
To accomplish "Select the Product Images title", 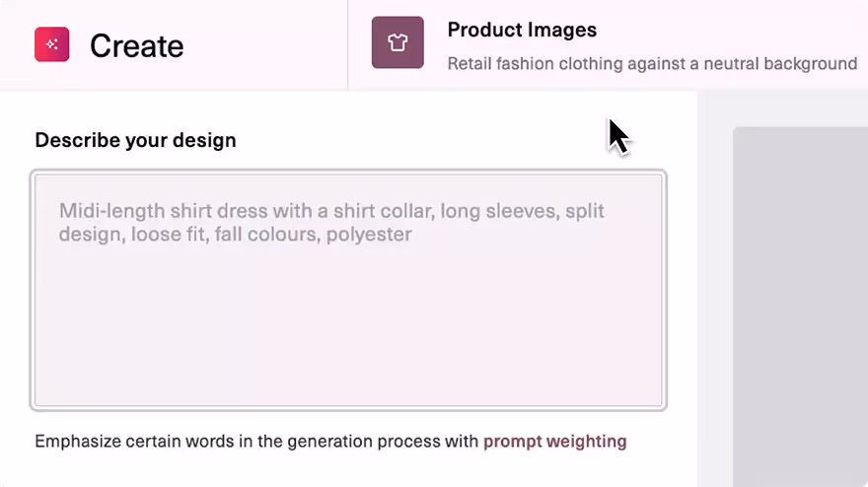I will click(x=522, y=30).
